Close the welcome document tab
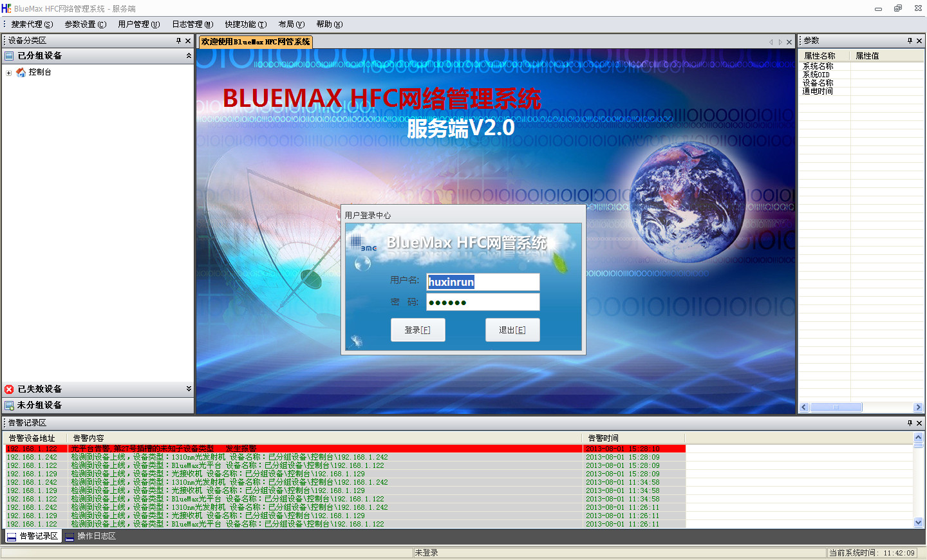Viewport: 927px width, 560px height. pyautogui.click(x=789, y=42)
